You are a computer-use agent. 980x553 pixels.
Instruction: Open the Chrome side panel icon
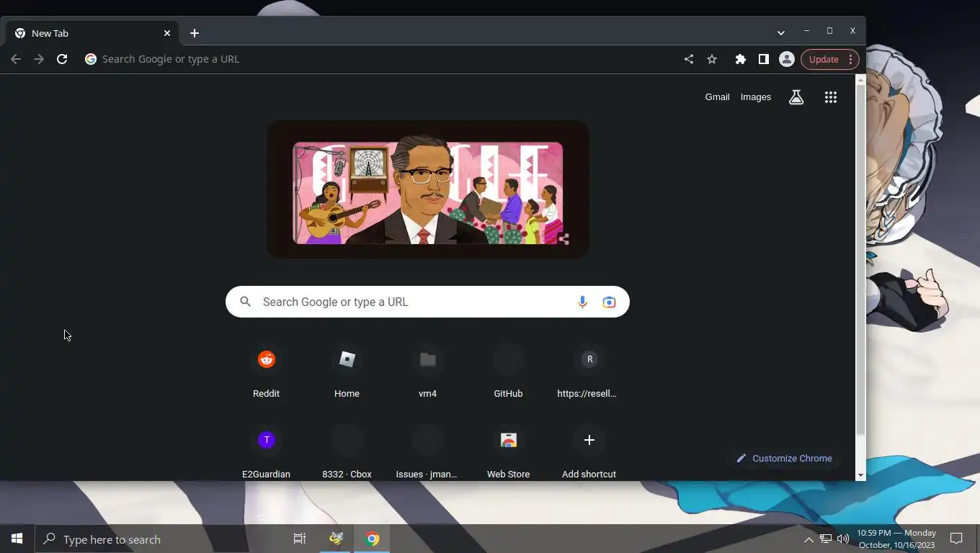tap(763, 59)
